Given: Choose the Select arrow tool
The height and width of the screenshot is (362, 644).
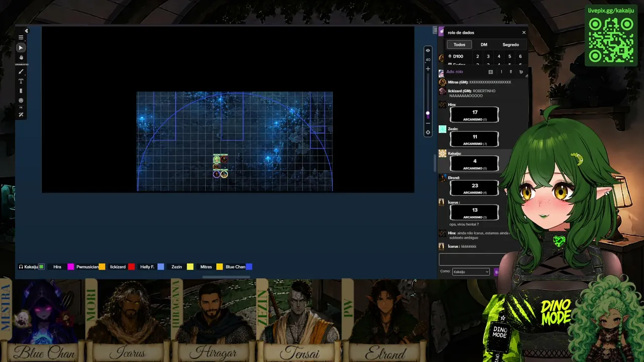Looking at the screenshot, I should click(x=21, y=48).
